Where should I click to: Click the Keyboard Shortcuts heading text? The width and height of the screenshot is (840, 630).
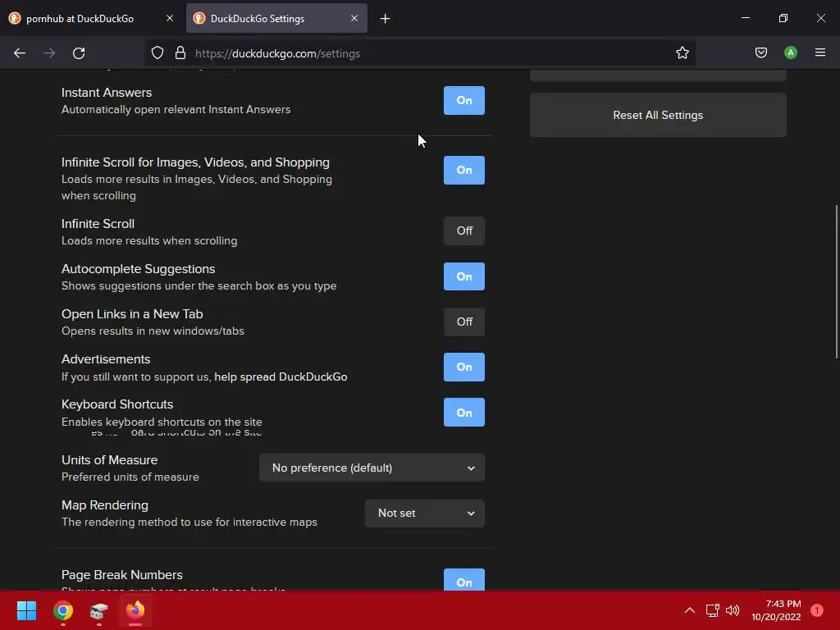pyautogui.click(x=117, y=404)
